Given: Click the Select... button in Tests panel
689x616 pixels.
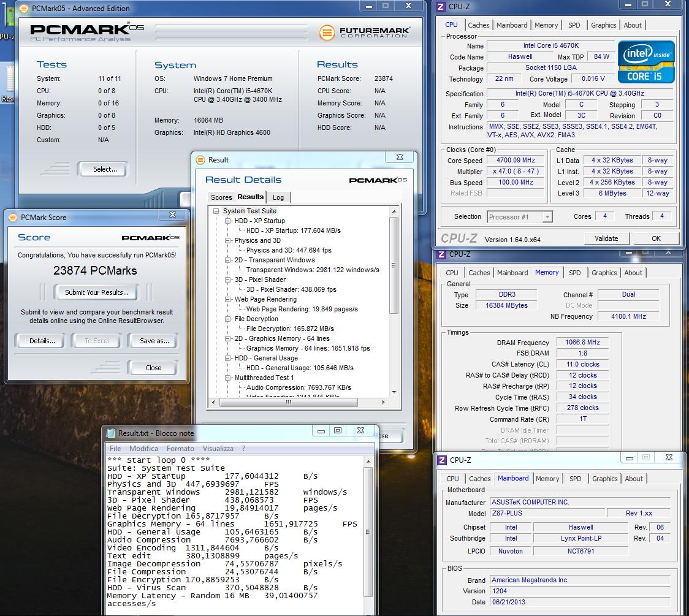Looking at the screenshot, I should 102,169.
